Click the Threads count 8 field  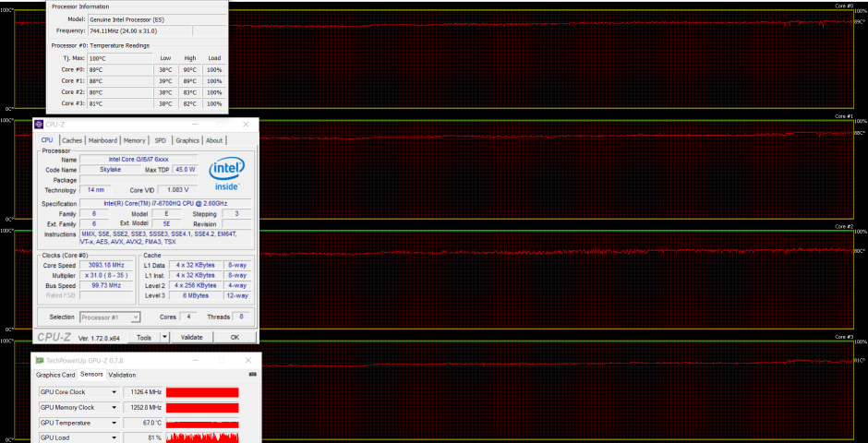pos(241,317)
